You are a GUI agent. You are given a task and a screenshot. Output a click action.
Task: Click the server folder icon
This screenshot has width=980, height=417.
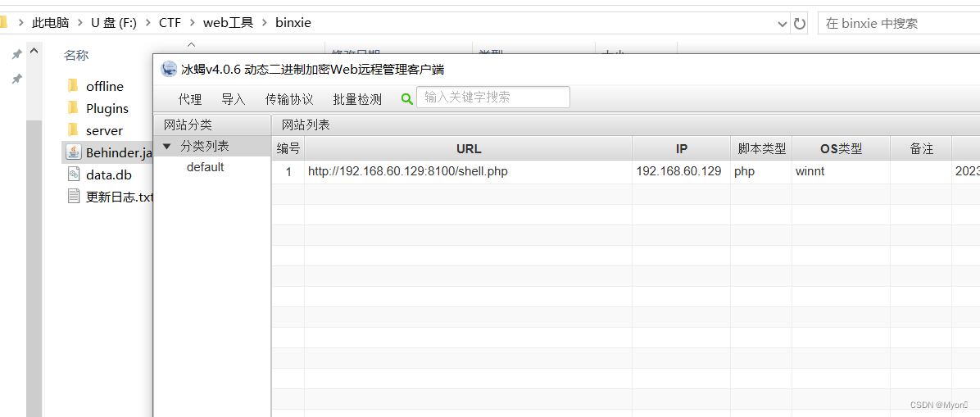pyautogui.click(x=73, y=130)
